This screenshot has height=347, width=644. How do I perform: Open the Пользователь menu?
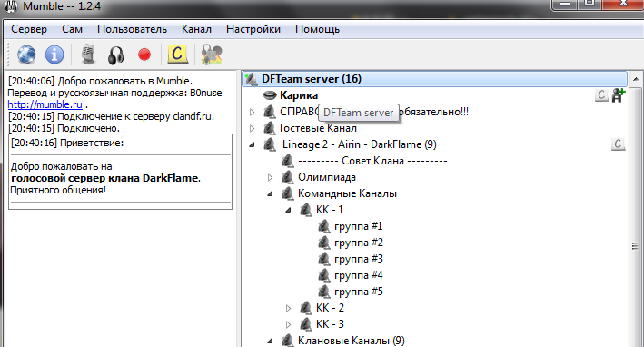click(x=132, y=29)
